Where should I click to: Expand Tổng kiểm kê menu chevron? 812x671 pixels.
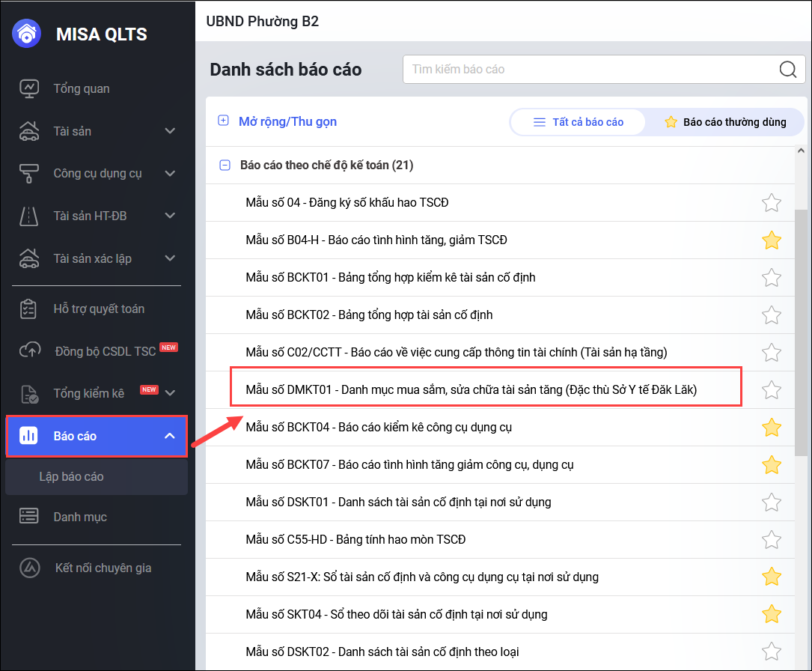click(170, 393)
